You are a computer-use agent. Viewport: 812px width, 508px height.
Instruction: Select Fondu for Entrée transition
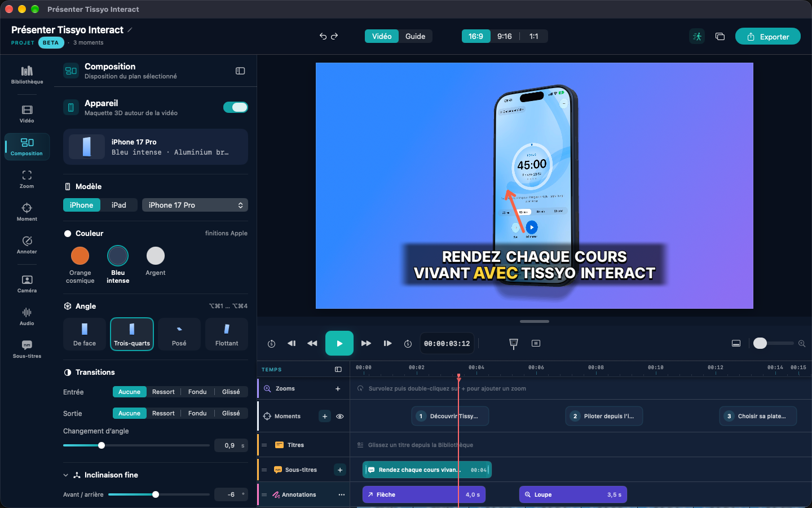point(197,392)
